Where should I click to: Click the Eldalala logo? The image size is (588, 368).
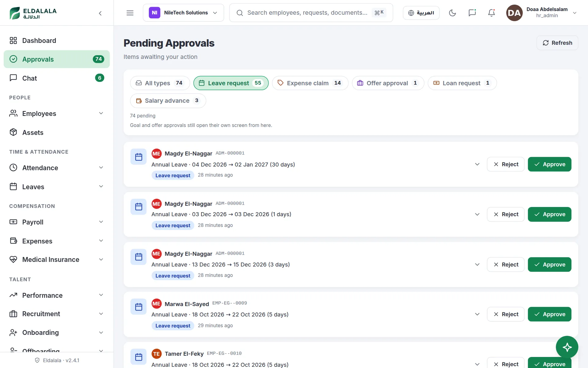click(33, 13)
